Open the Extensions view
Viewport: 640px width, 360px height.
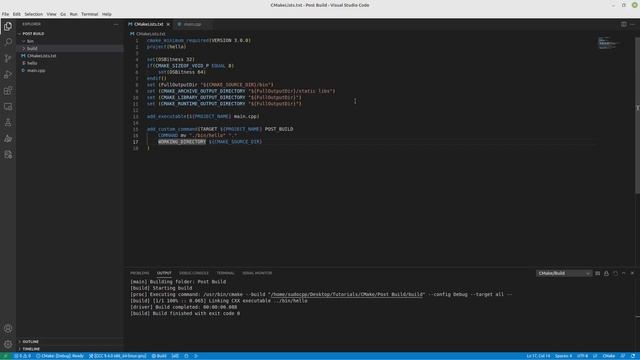(8, 91)
